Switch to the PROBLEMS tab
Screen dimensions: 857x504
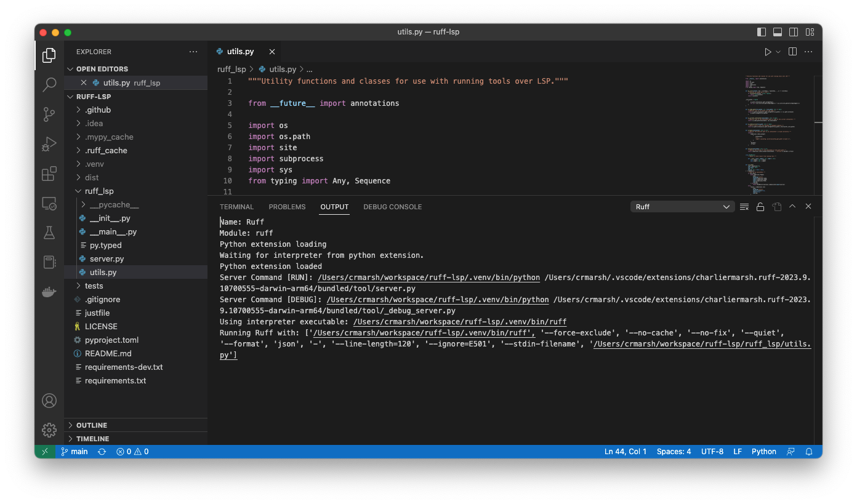point(287,207)
